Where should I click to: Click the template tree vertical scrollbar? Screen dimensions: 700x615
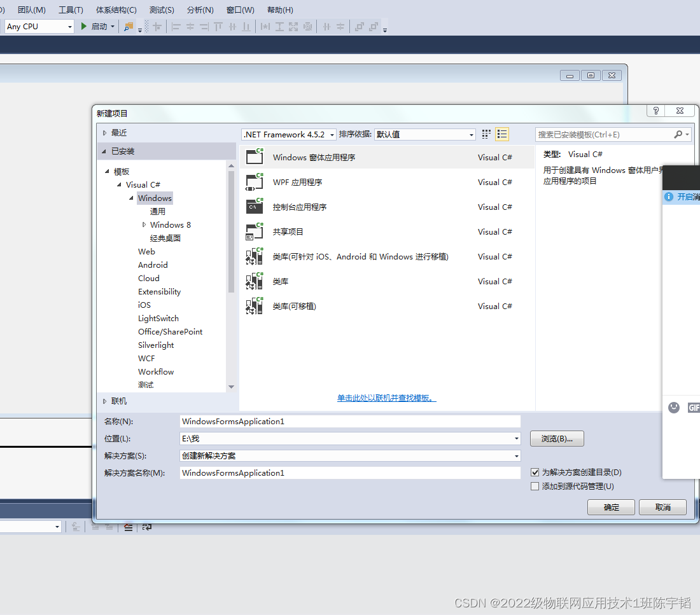click(x=231, y=231)
